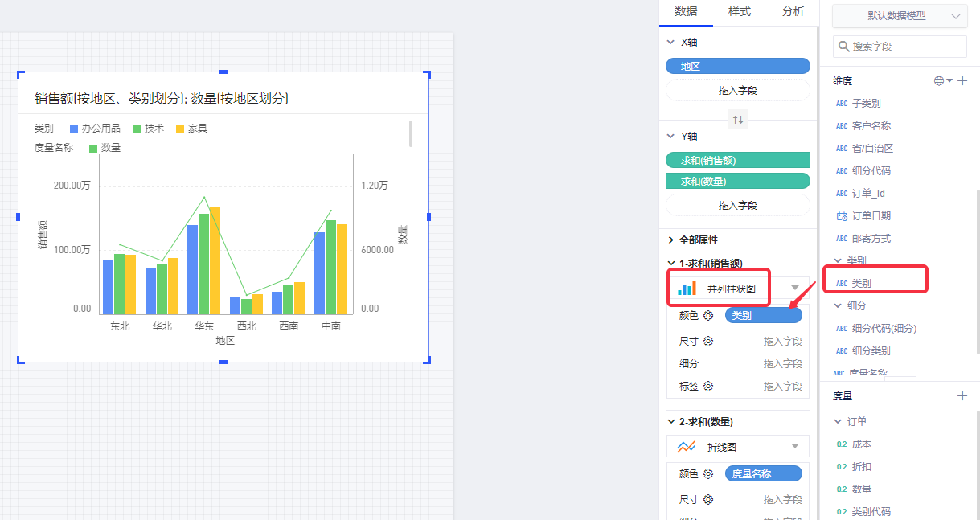Click the plus icon in 维度 header

962,81
